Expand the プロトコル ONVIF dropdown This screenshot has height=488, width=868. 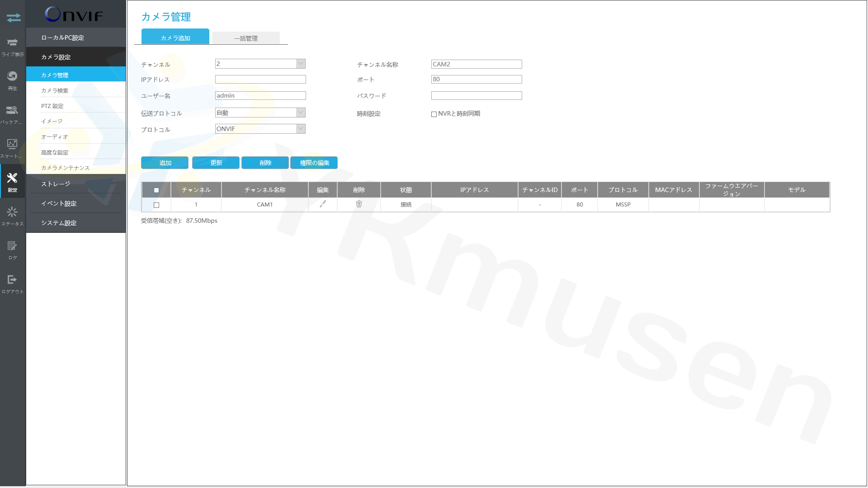coord(301,129)
